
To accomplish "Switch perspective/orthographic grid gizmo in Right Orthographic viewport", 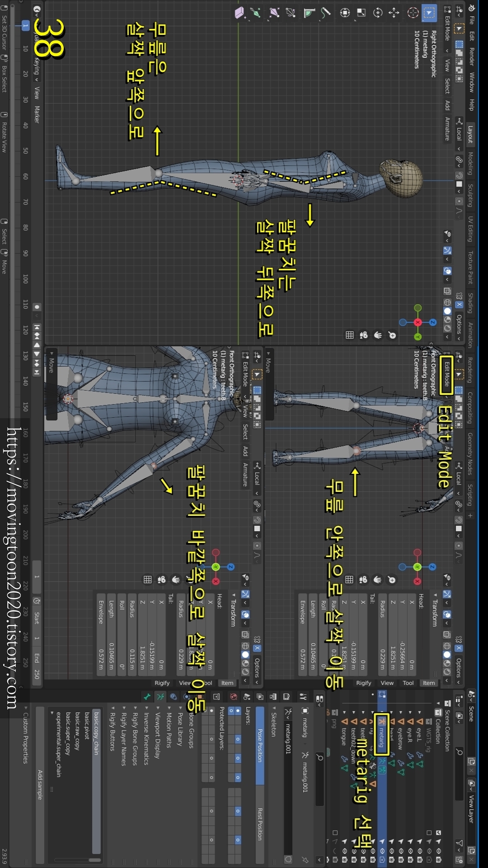I will (349, 335).
